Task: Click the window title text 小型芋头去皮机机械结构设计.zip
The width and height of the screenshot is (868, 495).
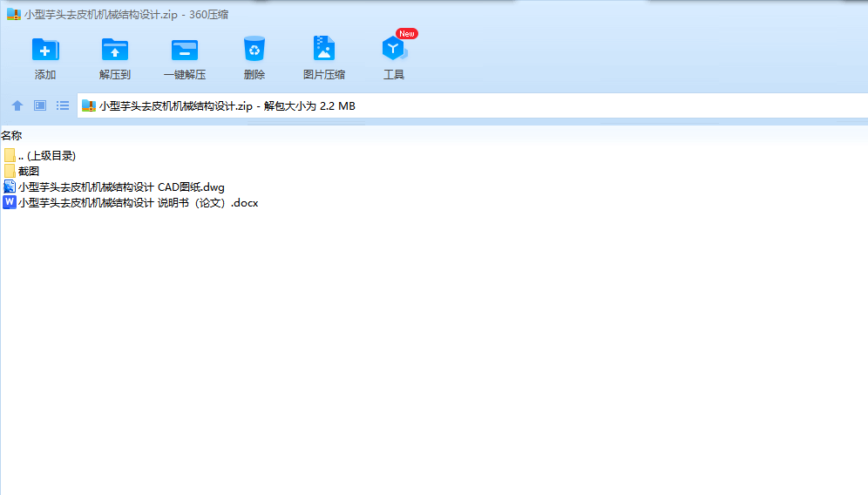Action: point(101,15)
